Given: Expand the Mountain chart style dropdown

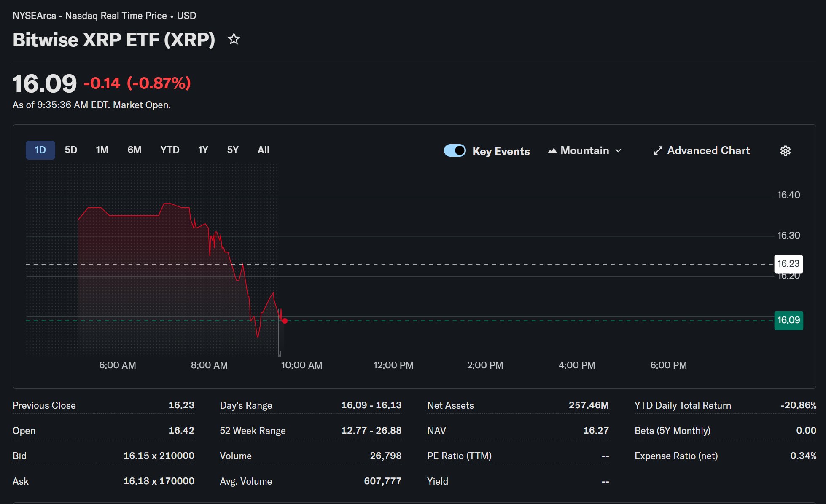Looking at the screenshot, I should (584, 151).
